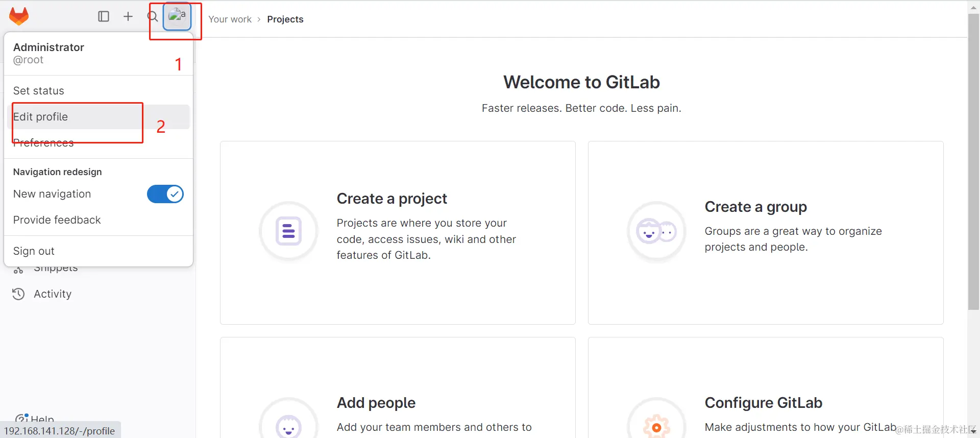The width and height of the screenshot is (980, 438).
Task: Click the Welcome to GitLab heading
Action: (x=581, y=82)
